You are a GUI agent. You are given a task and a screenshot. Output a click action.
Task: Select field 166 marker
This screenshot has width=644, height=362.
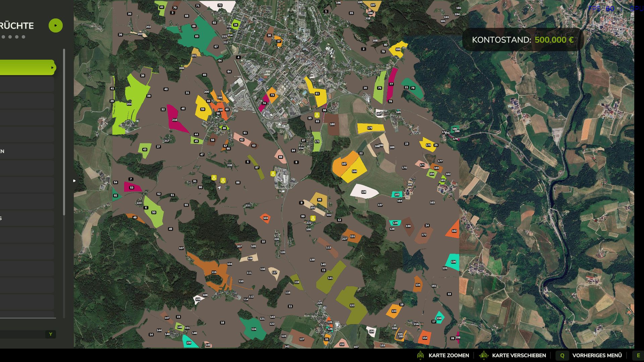(354, 171)
